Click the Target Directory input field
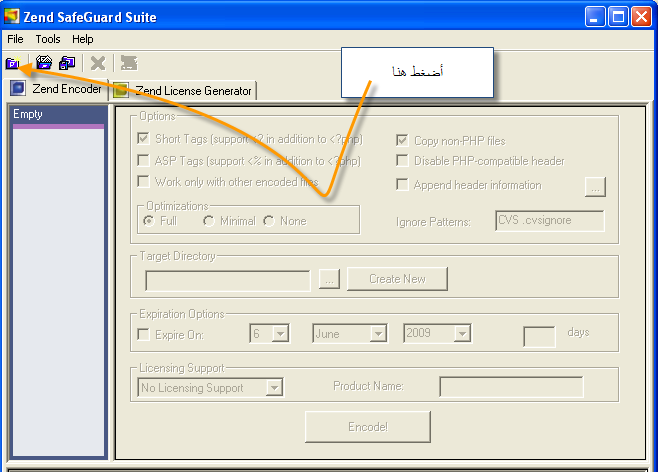This screenshot has height=472, width=658. click(x=228, y=281)
